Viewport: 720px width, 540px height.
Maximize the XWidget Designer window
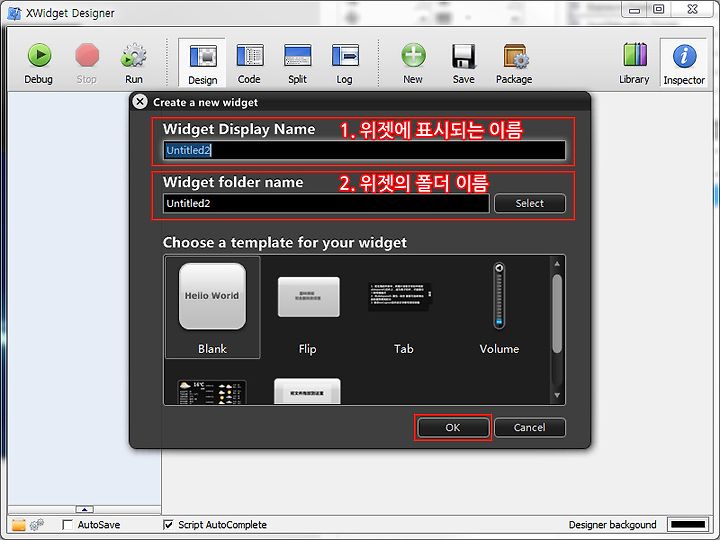point(658,9)
